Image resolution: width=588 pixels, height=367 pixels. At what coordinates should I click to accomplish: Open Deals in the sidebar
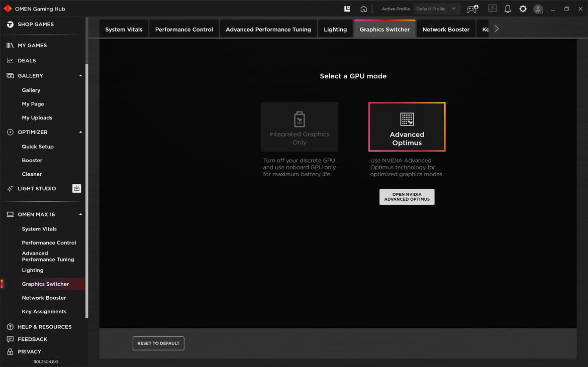(27, 61)
